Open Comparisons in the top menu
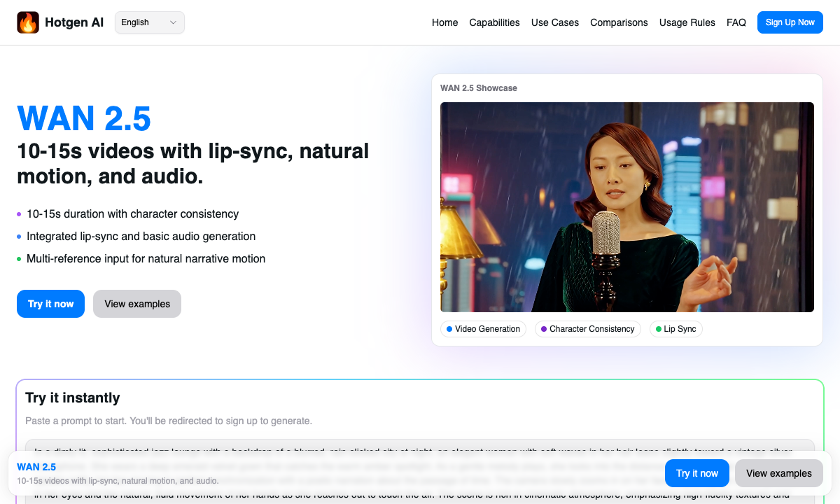Screen dimensions: 840x504 [x=619, y=22]
